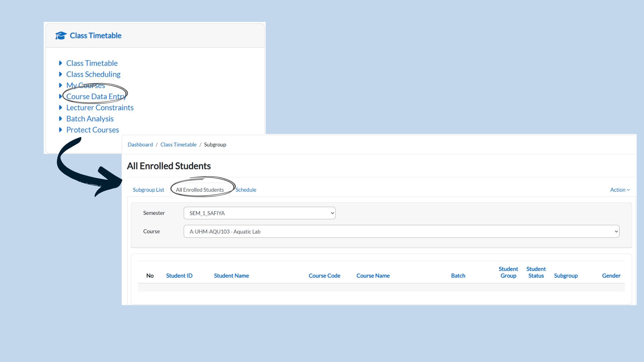Open the Course Data Entry link
Screen dimensions: 644x362
tap(96, 97)
